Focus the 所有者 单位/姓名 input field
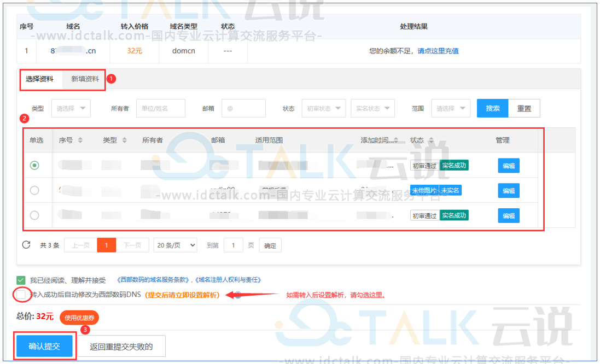The width and height of the screenshot is (600, 364). point(161,108)
